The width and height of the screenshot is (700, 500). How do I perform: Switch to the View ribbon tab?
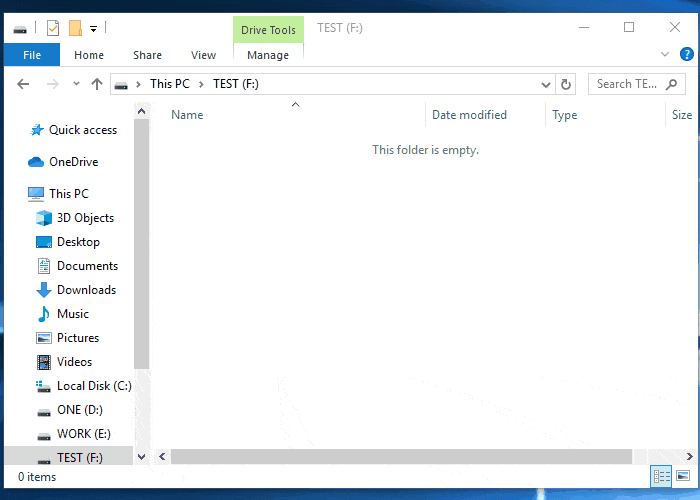point(203,55)
